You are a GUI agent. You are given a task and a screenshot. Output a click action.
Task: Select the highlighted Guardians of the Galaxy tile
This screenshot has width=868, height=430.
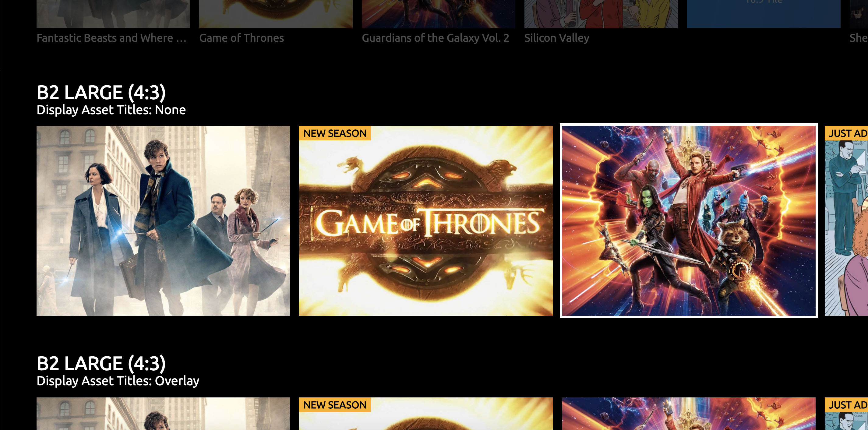(x=689, y=221)
